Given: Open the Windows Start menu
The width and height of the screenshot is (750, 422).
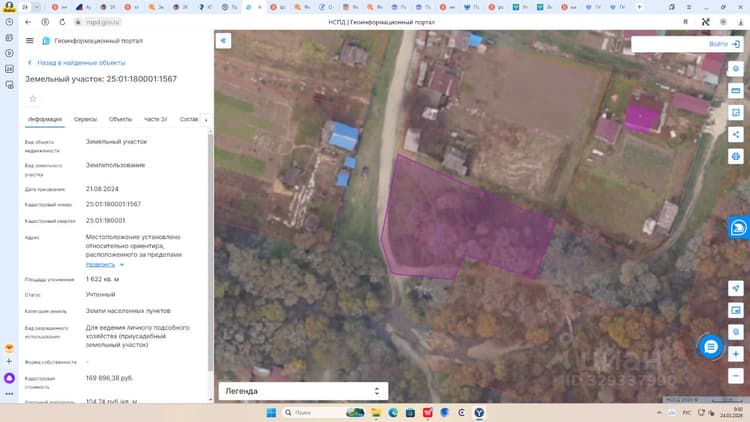Looking at the screenshot, I should [271, 412].
